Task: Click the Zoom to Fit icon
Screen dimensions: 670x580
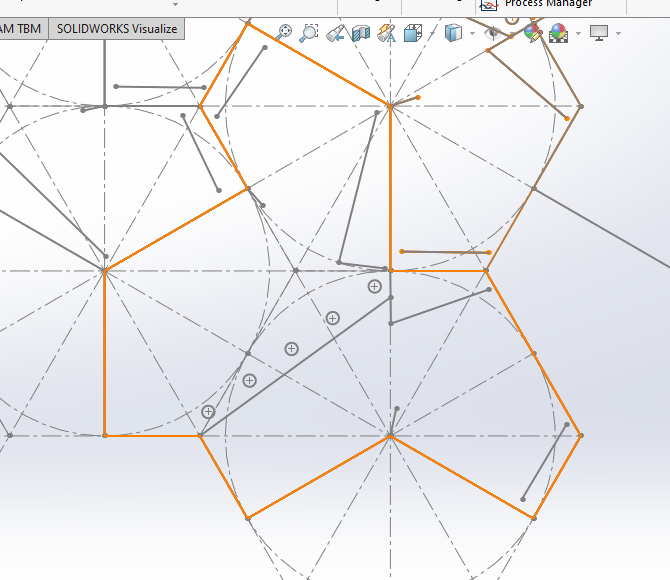Action: pos(284,33)
